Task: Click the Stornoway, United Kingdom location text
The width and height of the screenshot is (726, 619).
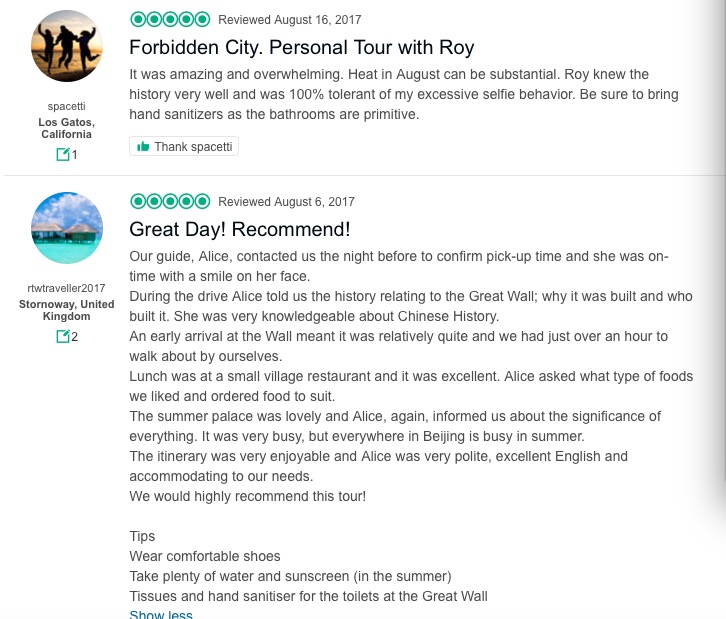Action: pyautogui.click(x=67, y=310)
